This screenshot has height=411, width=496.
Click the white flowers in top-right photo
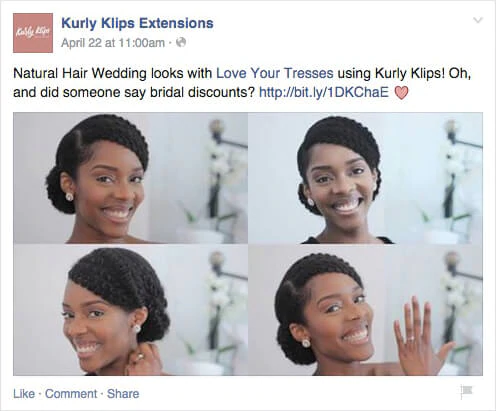click(451, 160)
